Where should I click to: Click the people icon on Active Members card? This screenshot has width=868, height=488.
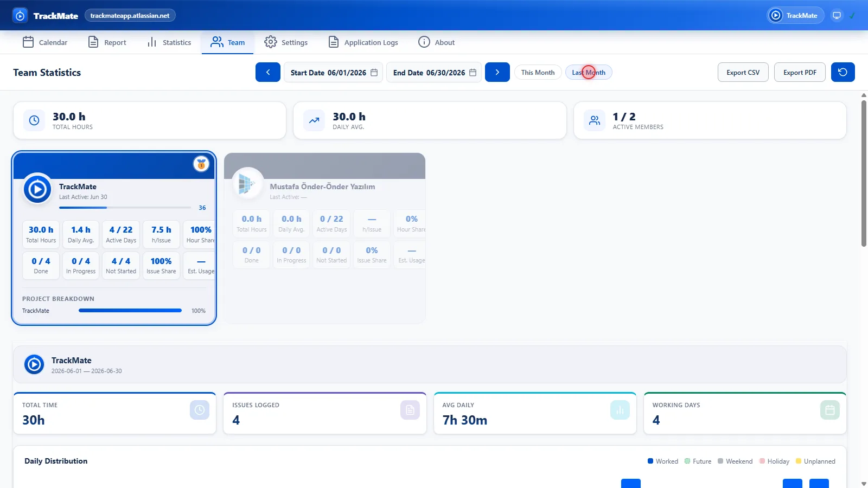(595, 120)
